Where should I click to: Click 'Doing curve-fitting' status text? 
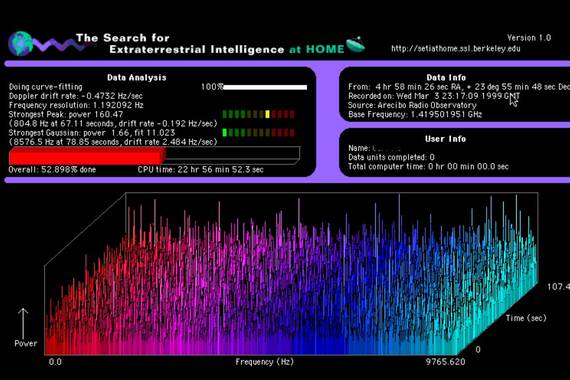click(46, 87)
